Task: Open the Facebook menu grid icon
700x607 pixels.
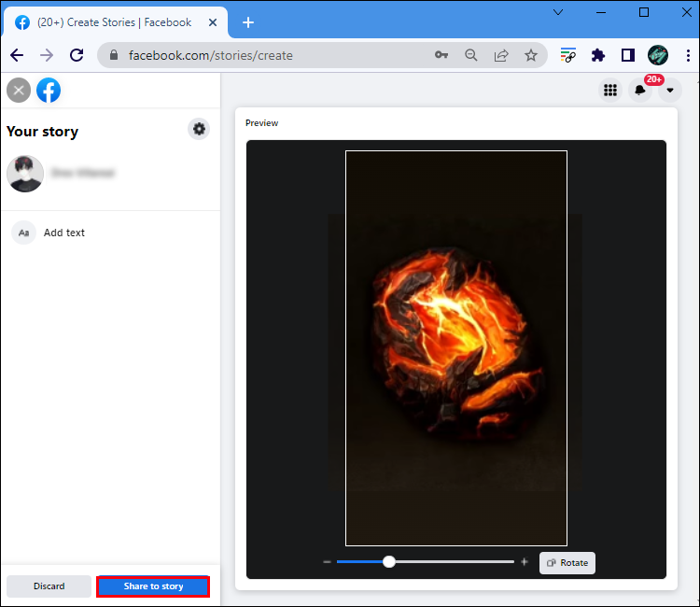Action: click(x=610, y=91)
